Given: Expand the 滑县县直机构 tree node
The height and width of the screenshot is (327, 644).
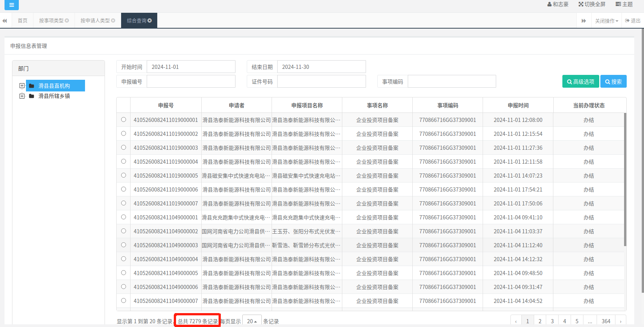Looking at the screenshot, I should click(22, 86).
